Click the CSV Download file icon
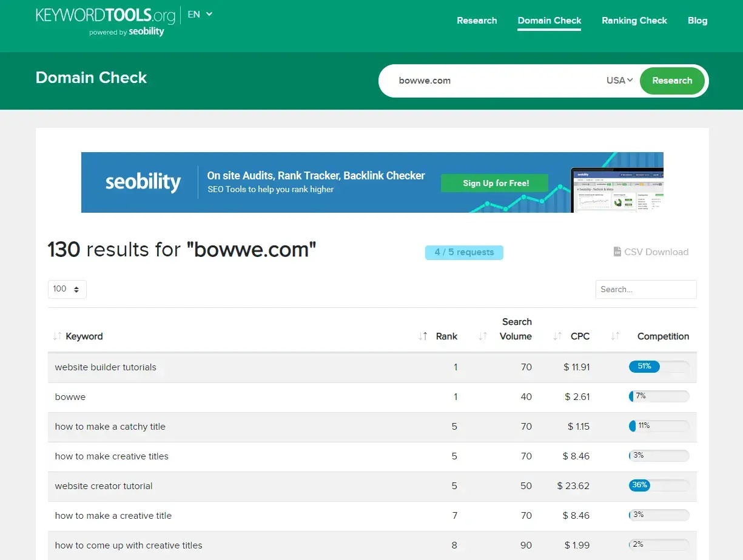743x560 pixels. point(617,252)
